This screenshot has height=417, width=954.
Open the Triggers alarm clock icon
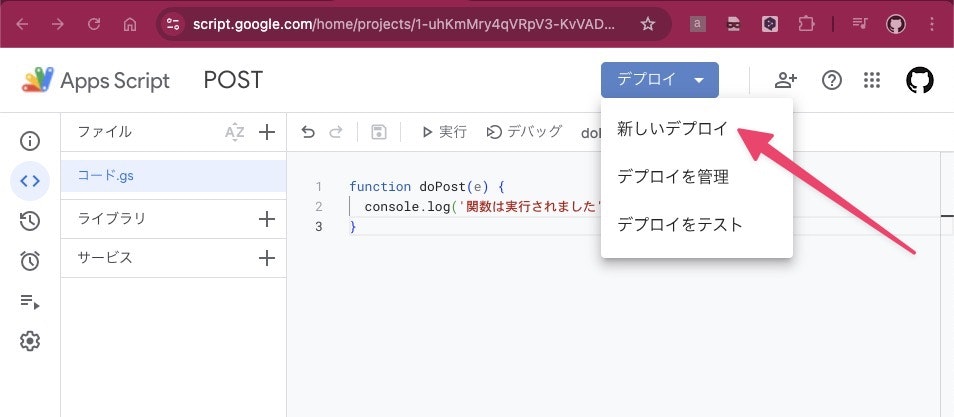[30, 261]
